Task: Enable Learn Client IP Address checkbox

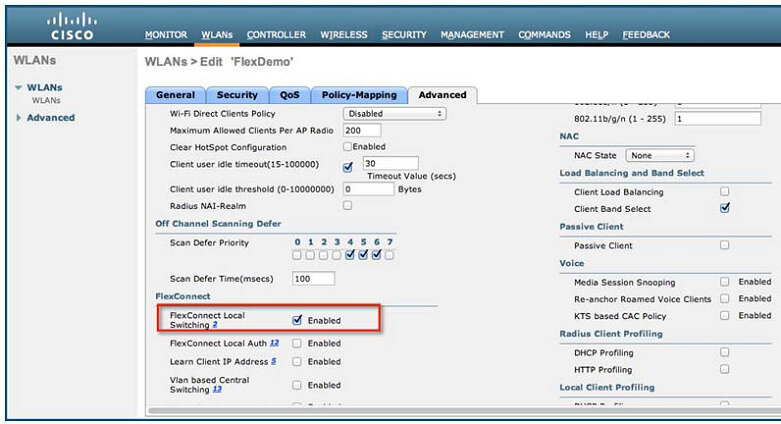Action: click(297, 362)
